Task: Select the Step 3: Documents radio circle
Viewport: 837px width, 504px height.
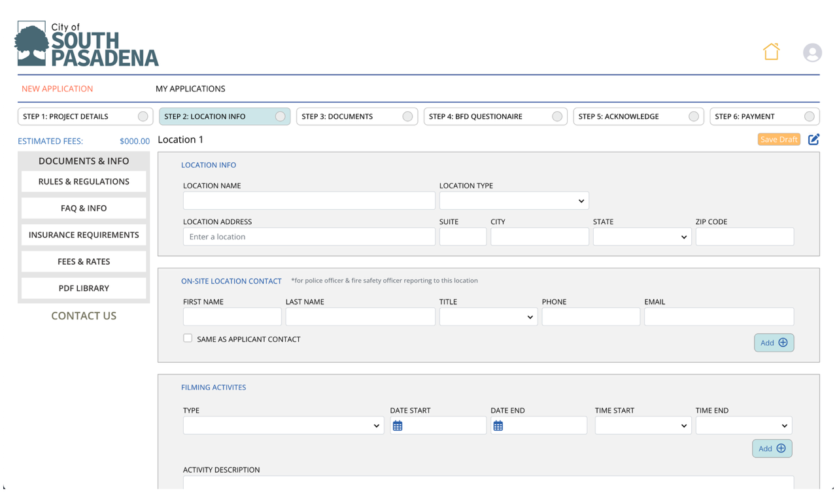Action: coord(407,116)
